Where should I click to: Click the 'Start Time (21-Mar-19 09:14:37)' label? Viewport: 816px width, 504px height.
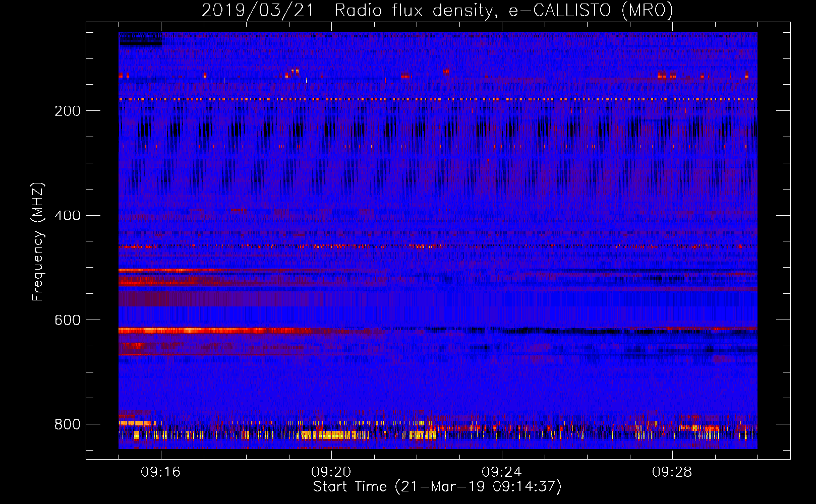tap(437, 487)
